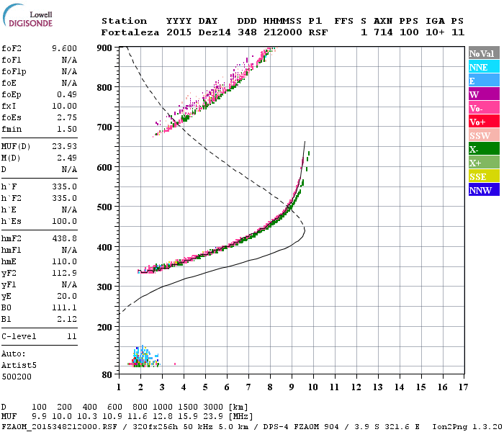Click the Ion2Png 1.3.20 version text
504x432 pixels.
click(467, 427)
